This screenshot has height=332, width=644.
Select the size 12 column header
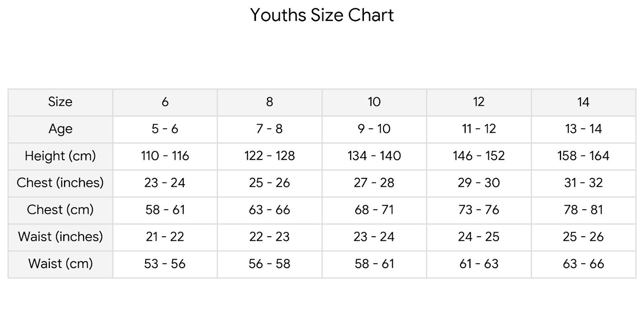(479, 102)
